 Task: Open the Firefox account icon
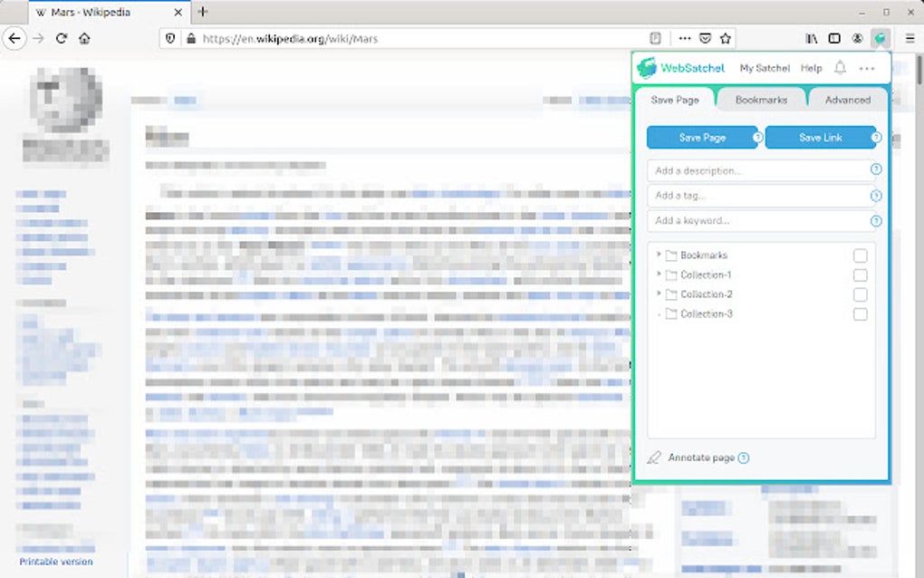[856, 38]
